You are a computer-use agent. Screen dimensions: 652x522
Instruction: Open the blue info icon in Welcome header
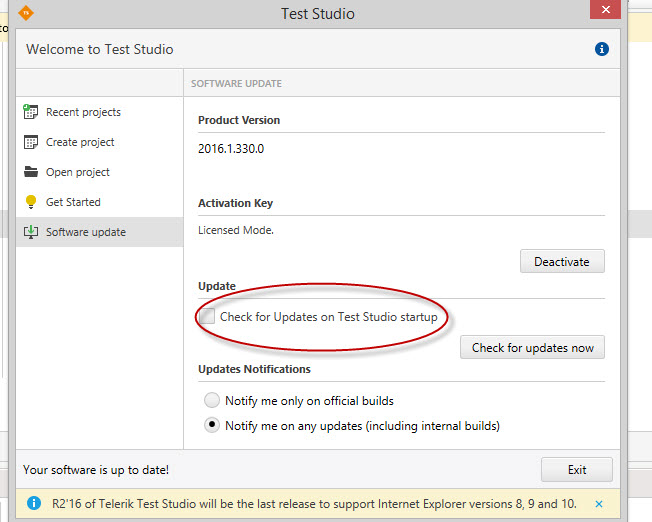coord(602,49)
